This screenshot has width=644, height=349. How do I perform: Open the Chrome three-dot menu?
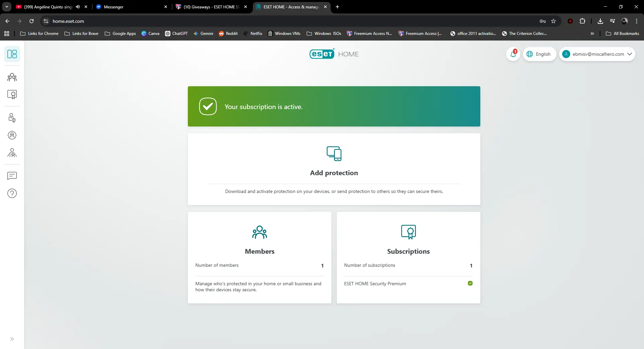pyautogui.click(x=637, y=21)
